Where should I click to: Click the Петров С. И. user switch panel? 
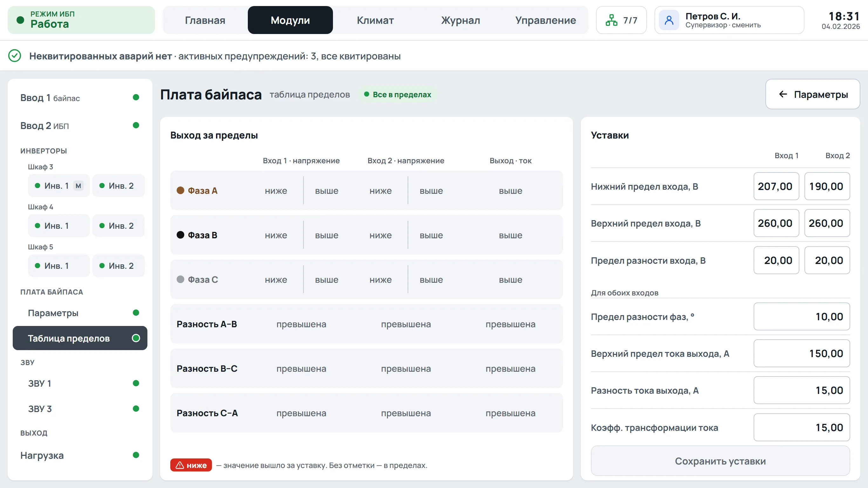pyautogui.click(x=729, y=20)
